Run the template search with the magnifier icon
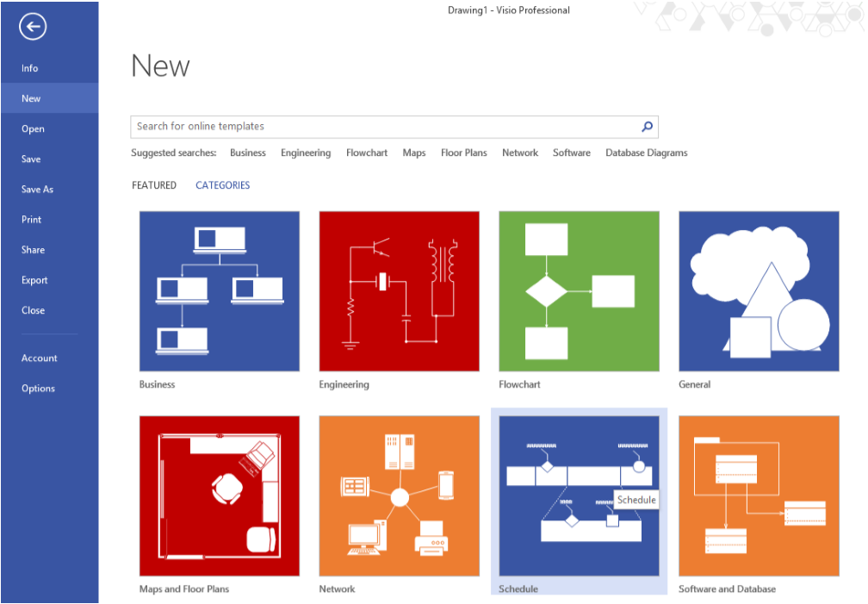Image resolution: width=868 pixels, height=604 pixels. 647,126
